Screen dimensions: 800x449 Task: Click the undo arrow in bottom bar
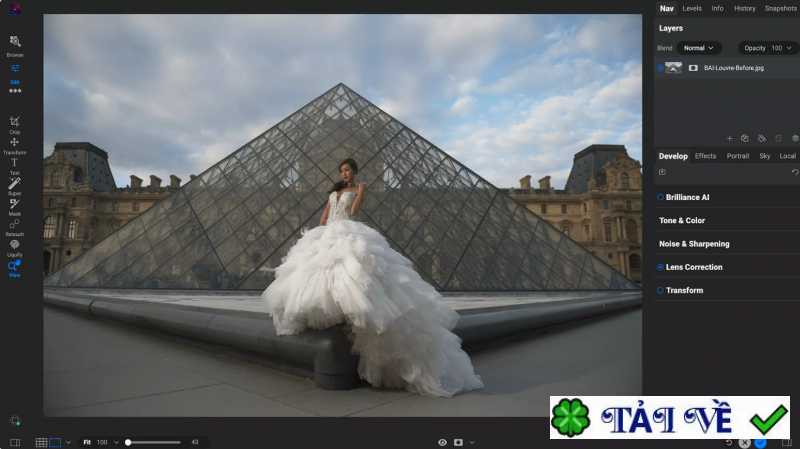[x=729, y=443]
